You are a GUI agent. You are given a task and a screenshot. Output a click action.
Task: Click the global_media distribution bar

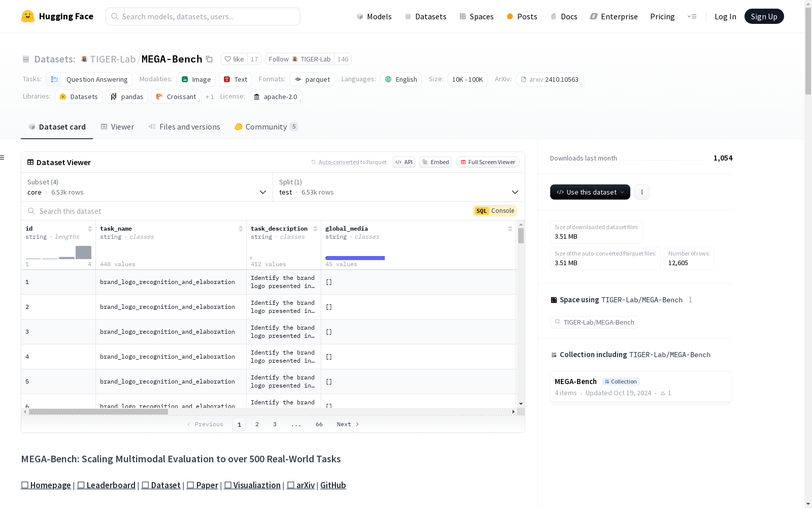pos(355,258)
